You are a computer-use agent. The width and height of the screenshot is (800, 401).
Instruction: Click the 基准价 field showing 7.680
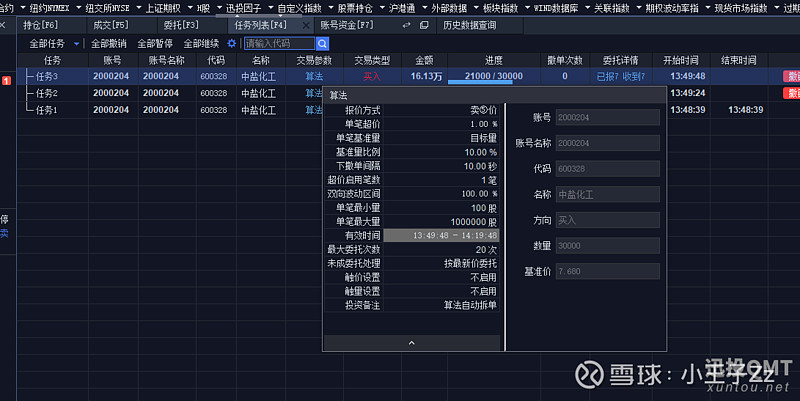(608, 271)
